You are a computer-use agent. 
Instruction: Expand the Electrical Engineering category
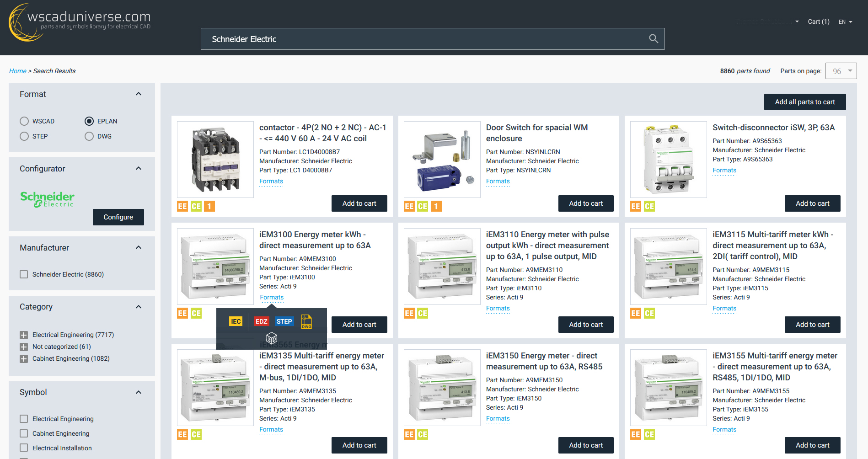click(24, 335)
